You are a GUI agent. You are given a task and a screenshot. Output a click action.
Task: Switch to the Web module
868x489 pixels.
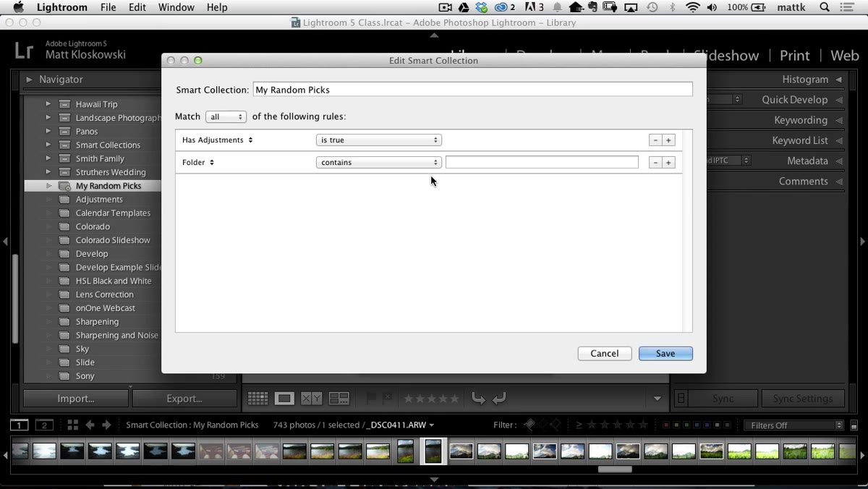tap(844, 56)
